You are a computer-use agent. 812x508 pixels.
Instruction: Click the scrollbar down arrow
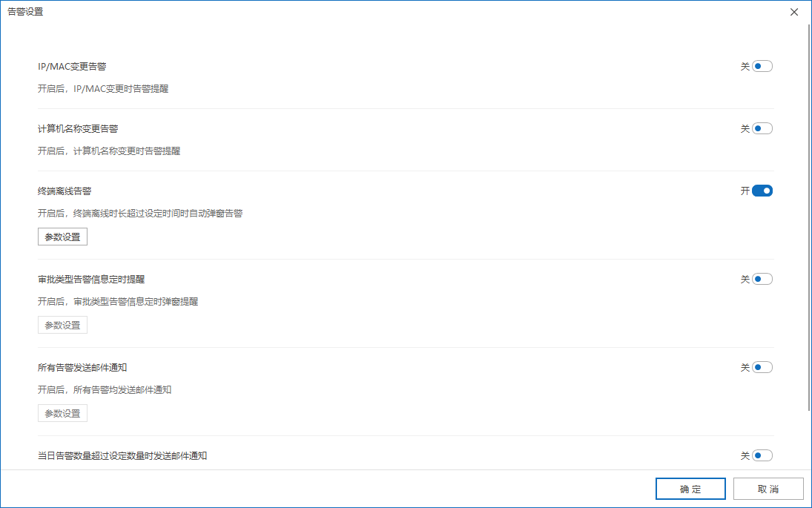808,464
